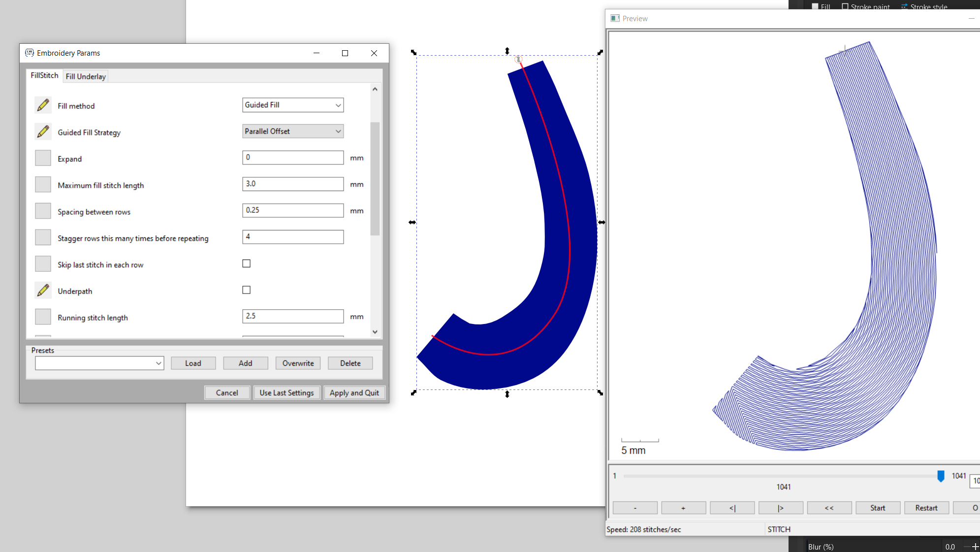Expand the Guided Fill Strategy dropdown
Viewport: 980px width, 552px height.
click(293, 131)
